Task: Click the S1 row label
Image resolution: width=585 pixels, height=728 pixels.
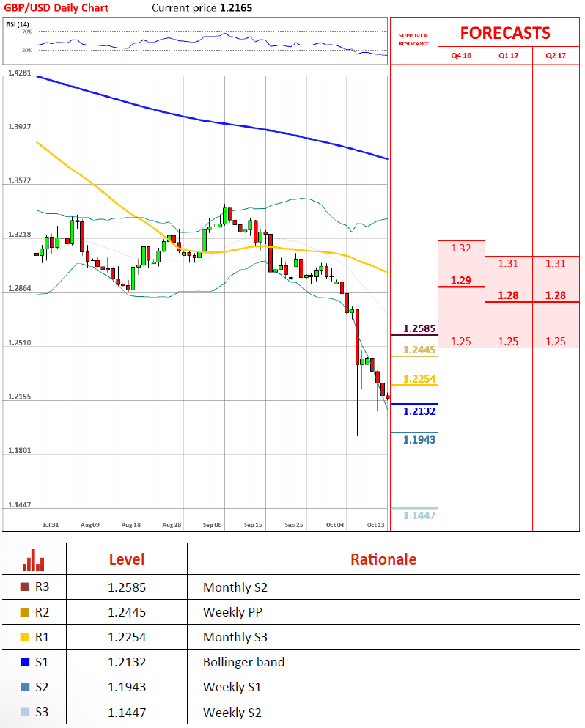Action: point(43,662)
